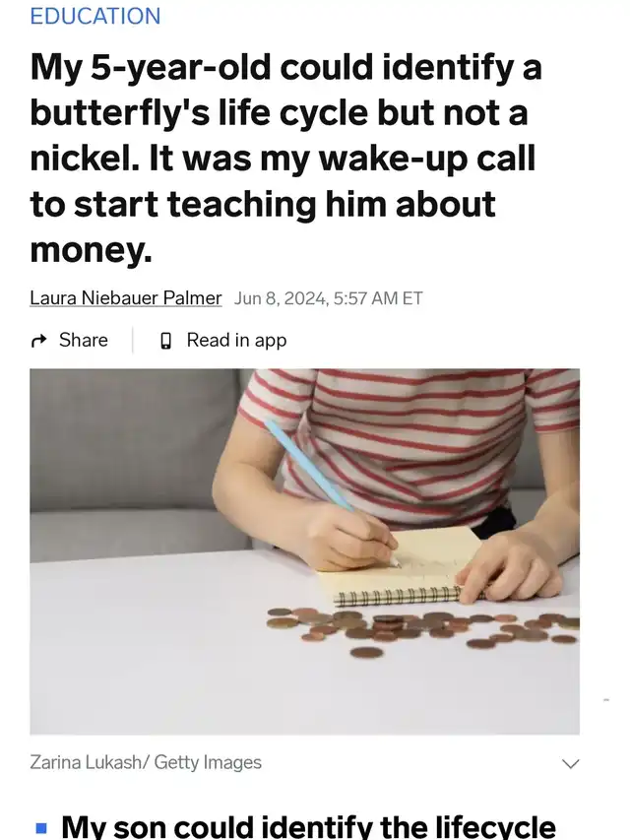Select the Read in app label

pyautogui.click(x=236, y=340)
